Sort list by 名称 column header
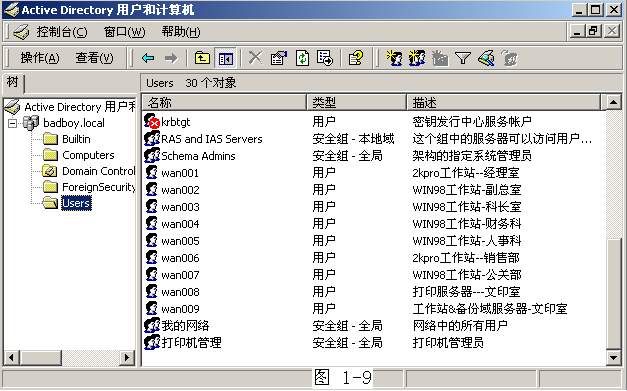Screen dimensions: 627x391 [224, 103]
